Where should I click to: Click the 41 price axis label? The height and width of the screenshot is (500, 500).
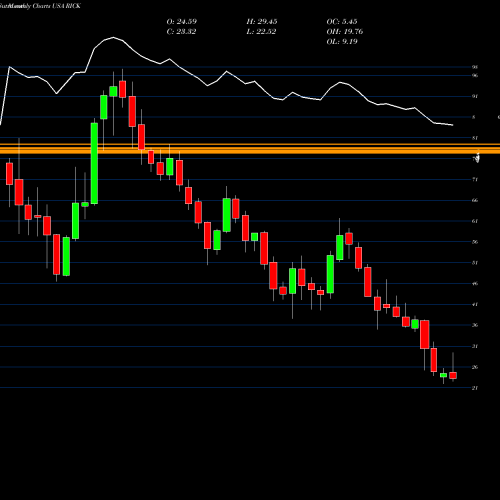coord(475,304)
